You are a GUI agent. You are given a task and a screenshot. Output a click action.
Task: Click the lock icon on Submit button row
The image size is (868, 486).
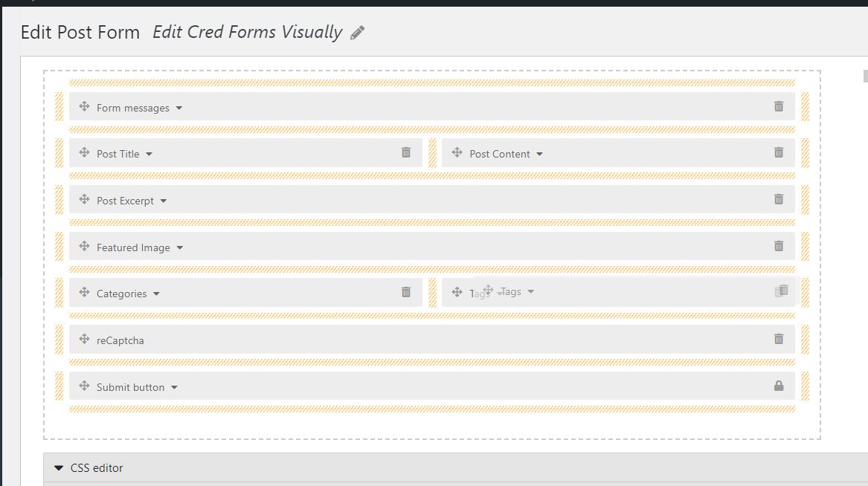point(779,386)
